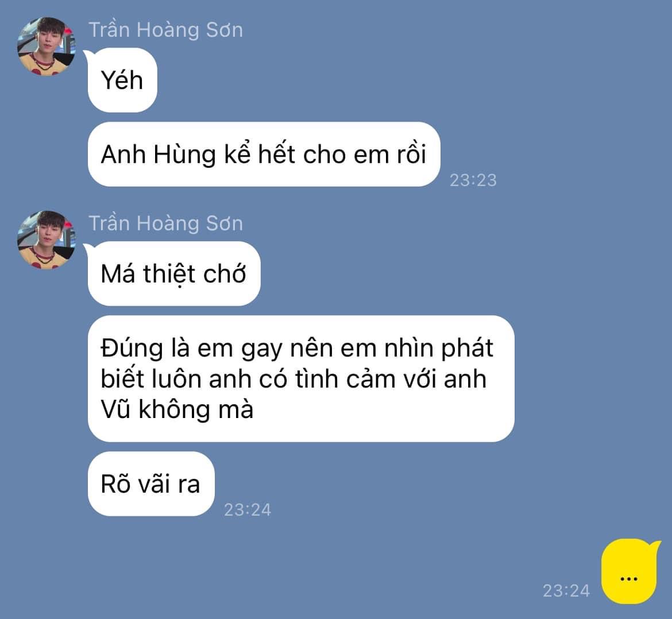
Task: Select the long "Đúng là em gay" message
Action: click(x=301, y=378)
